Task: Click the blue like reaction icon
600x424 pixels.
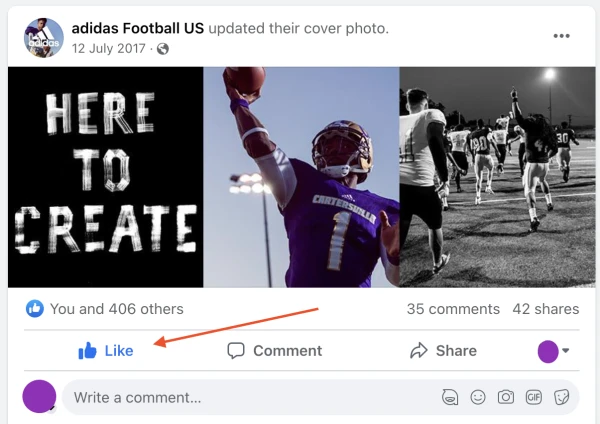Action: pos(35,309)
